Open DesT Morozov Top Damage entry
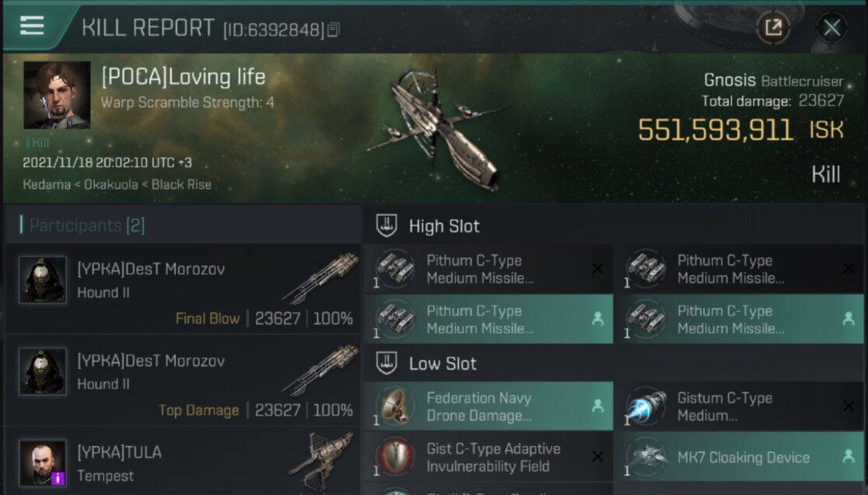868x495 pixels. pos(183,381)
